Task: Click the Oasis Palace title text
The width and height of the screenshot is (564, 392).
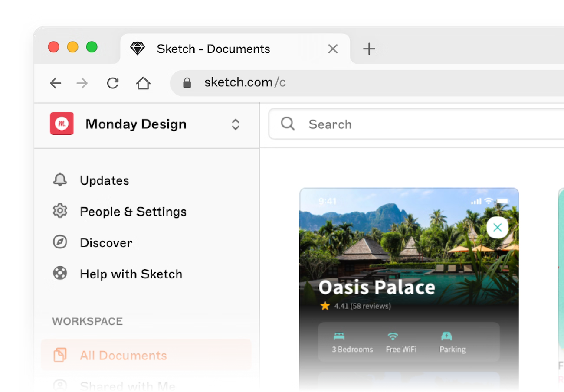Action: click(377, 287)
